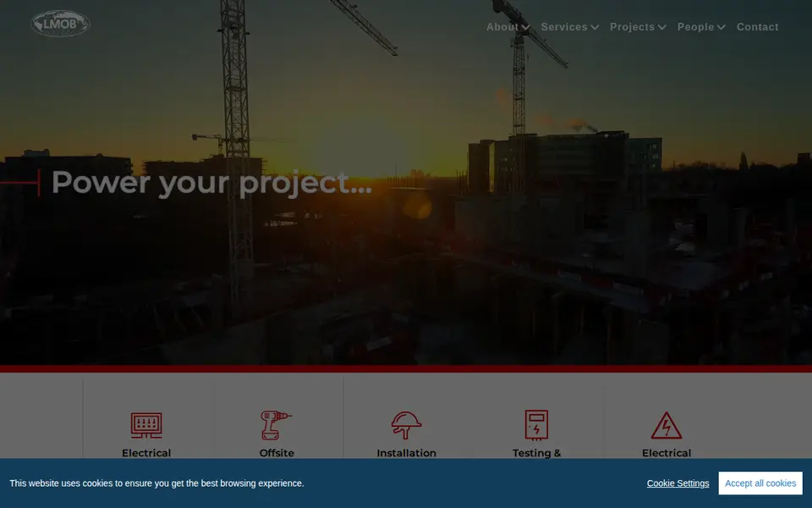Open the Services menu item

pyautogui.click(x=564, y=27)
